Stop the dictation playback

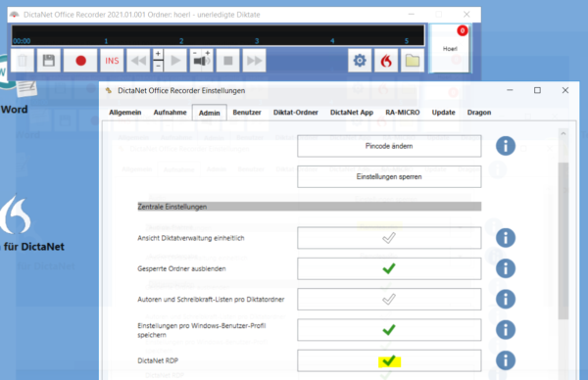click(x=228, y=61)
